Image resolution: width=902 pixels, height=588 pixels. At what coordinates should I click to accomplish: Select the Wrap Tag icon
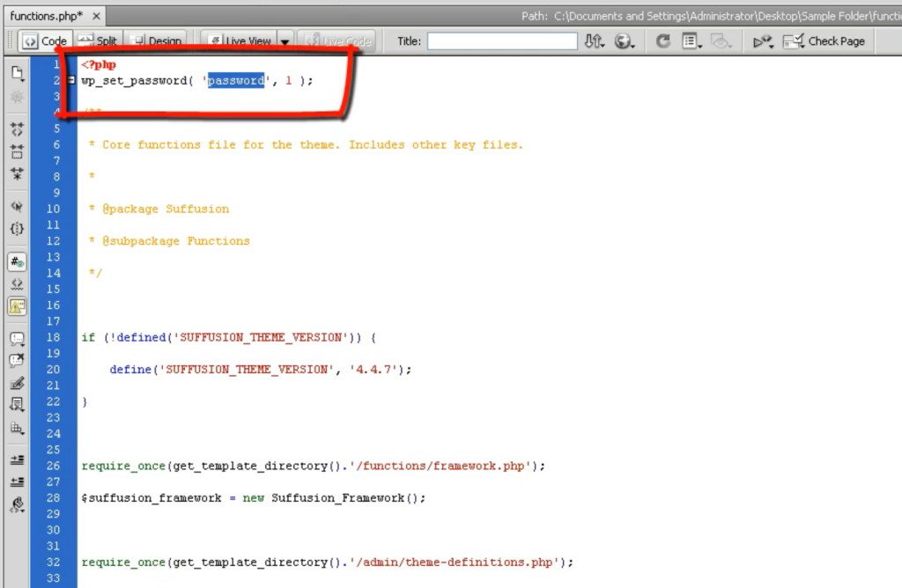[x=16, y=382]
